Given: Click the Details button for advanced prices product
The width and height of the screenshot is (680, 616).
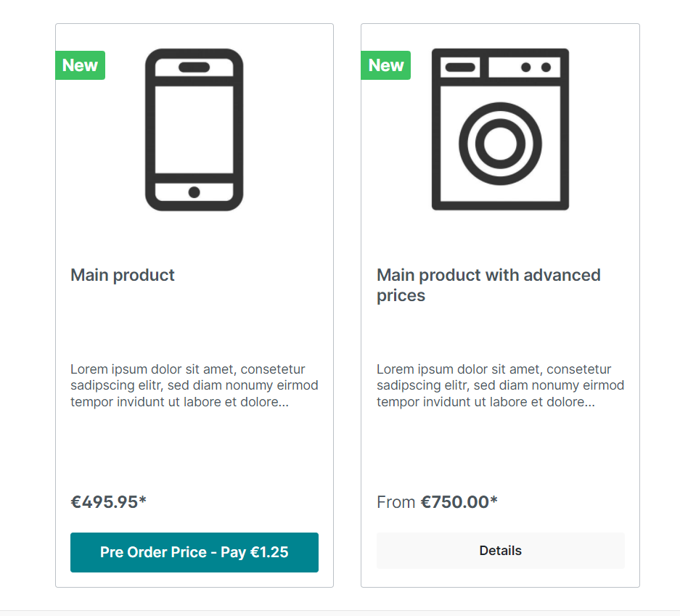Looking at the screenshot, I should [x=500, y=550].
